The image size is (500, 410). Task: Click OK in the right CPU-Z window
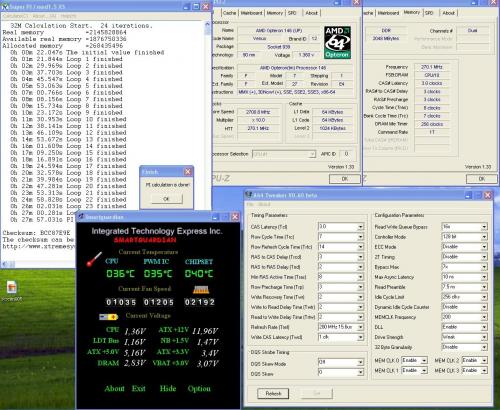[x=482, y=179]
